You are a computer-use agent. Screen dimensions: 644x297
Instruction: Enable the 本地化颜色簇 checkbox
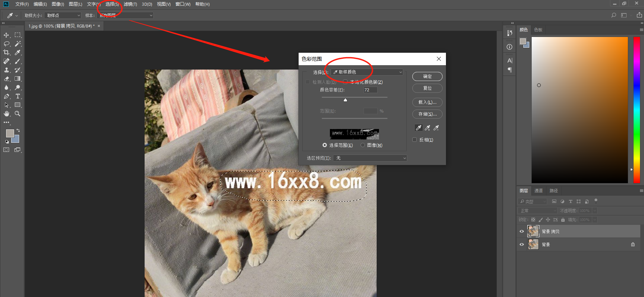coord(345,82)
